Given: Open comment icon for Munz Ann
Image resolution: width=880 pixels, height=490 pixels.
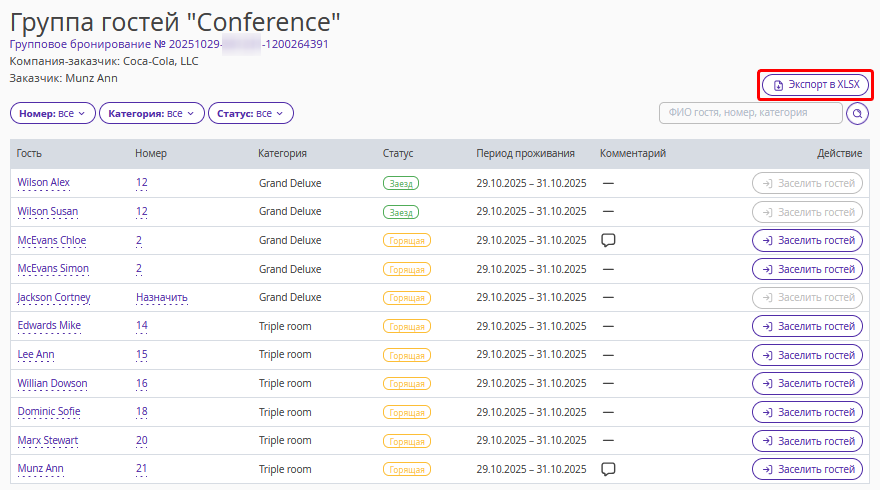Looking at the screenshot, I should point(607,469).
